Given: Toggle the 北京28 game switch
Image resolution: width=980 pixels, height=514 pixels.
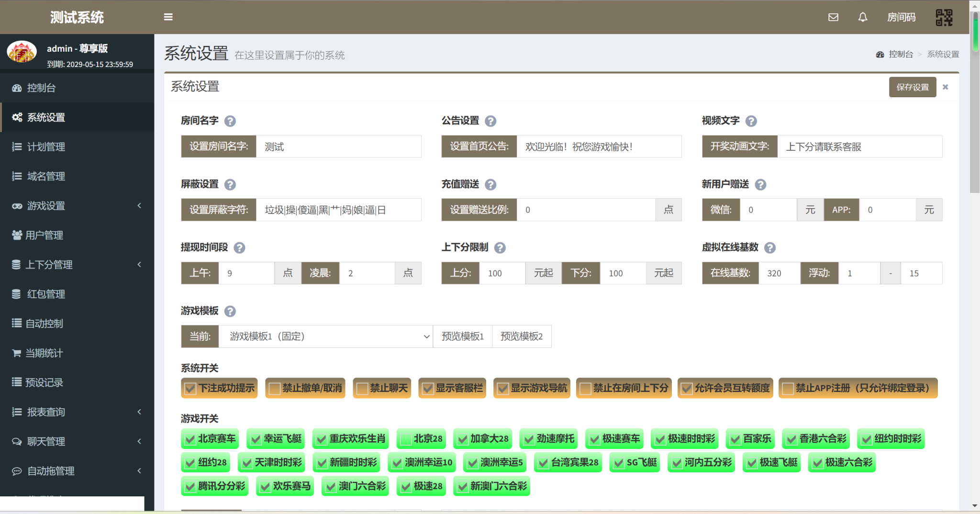Looking at the screenshot, I should [406, 439].
